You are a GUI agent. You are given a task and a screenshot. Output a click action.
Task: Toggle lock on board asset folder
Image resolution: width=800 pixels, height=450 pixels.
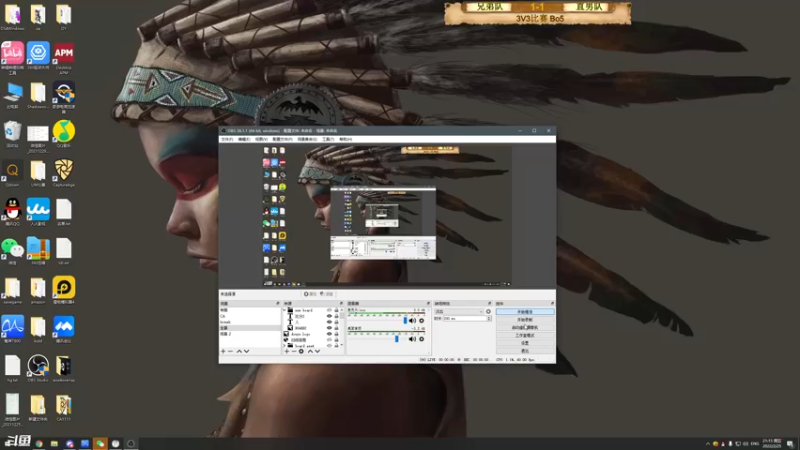pos(336,345)
